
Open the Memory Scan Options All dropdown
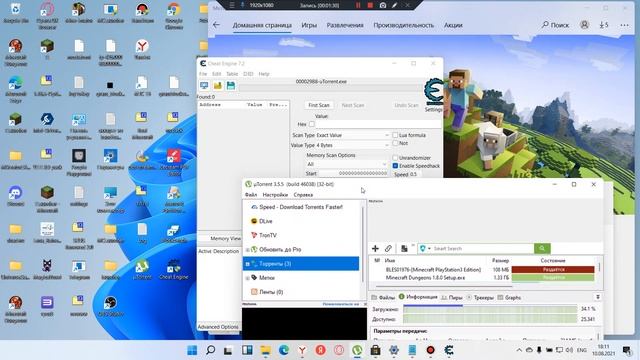[346, 164]
